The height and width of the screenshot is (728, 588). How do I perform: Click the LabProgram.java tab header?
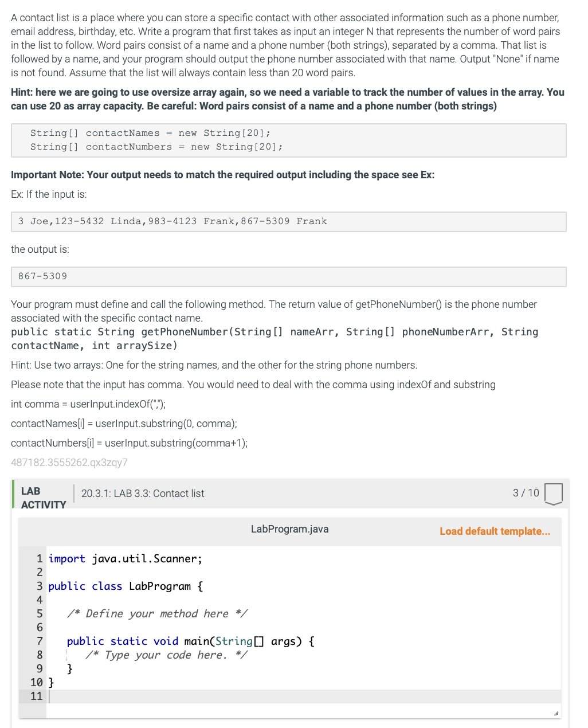pyautogui.click(x=289, y=529)
